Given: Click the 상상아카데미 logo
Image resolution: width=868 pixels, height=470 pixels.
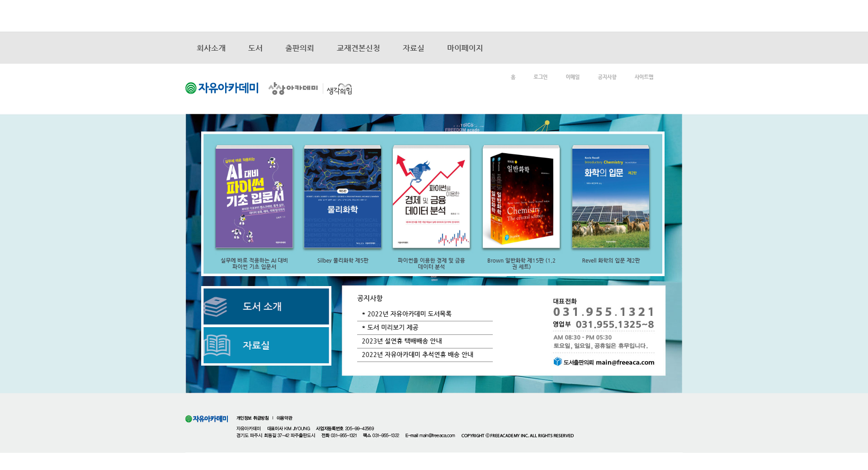Looking at the screenshot, I should (x=293, y=88).
